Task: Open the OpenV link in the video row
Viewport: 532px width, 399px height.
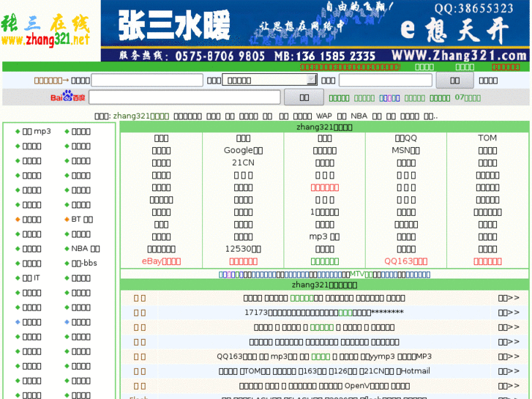Action: [367, 386]
